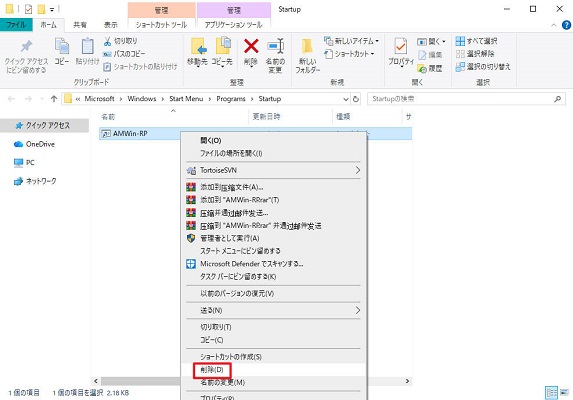Click the new folder (新しいフォルダー) icon
573x400 pixels.
tap(307, 47)
